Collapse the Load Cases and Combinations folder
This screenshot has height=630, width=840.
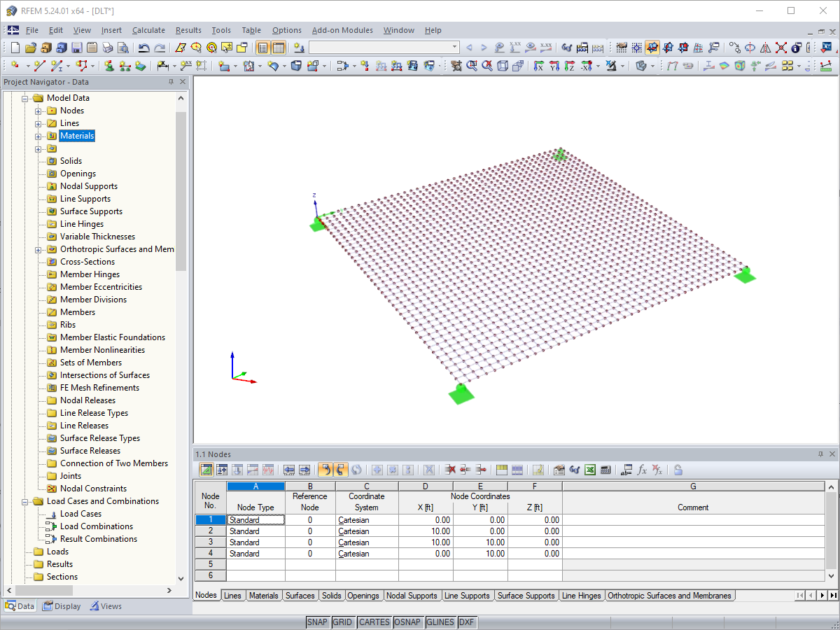(26, 501)
